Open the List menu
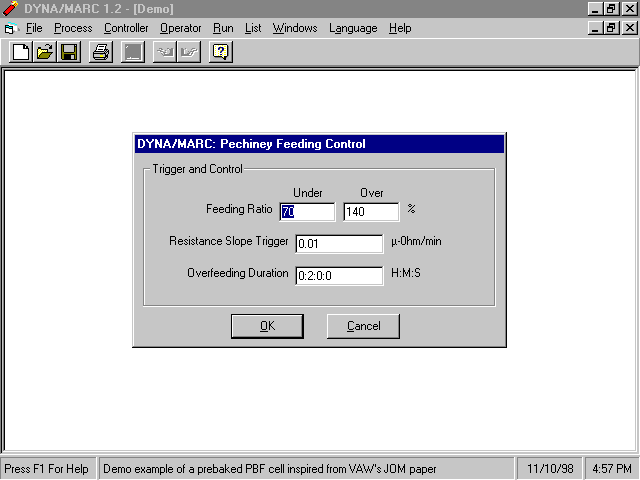 253,28
